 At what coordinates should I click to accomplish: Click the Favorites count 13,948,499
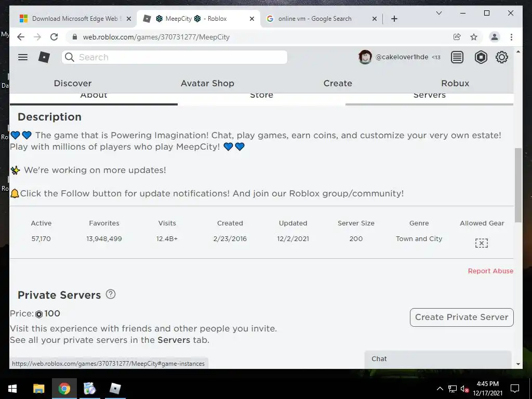tap(104, 238)
